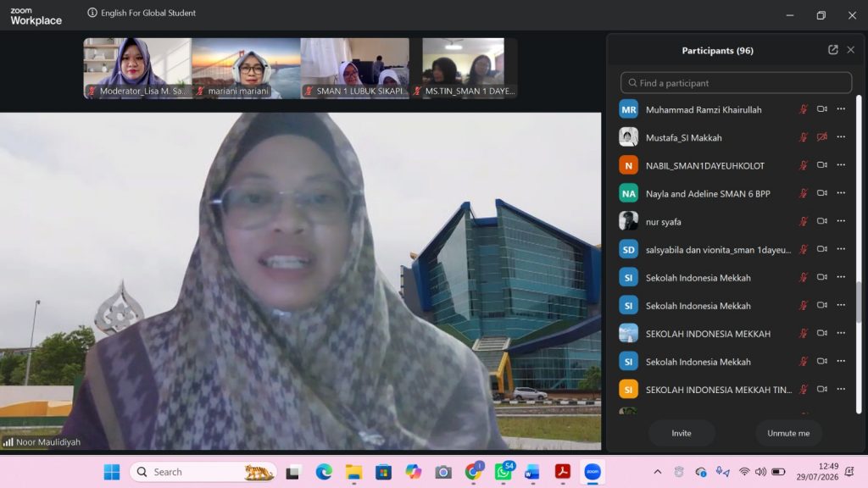Click Noor Maulidiyah speaker name label
This screenshot has width=868, height=488.
pyautogui.click(x=48, y=442)
